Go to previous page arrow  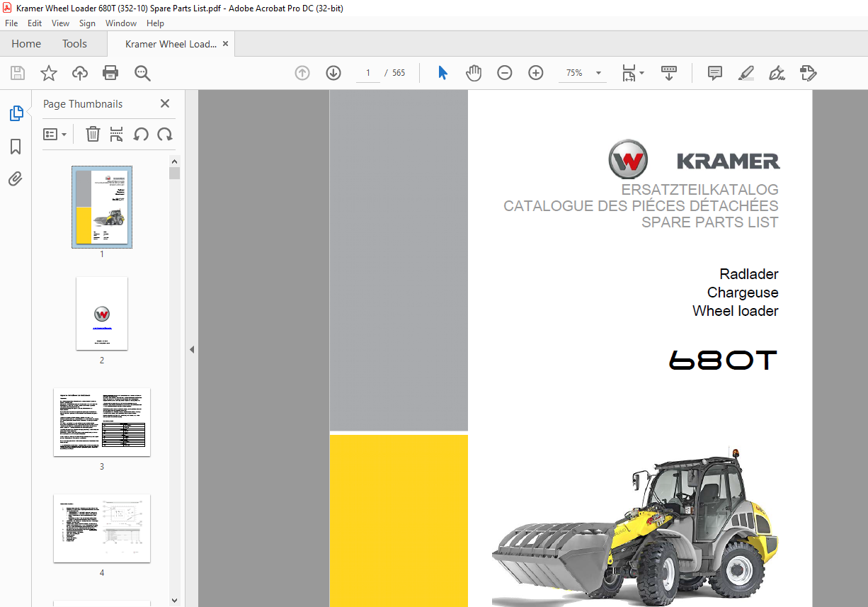[x=302, y=73]
